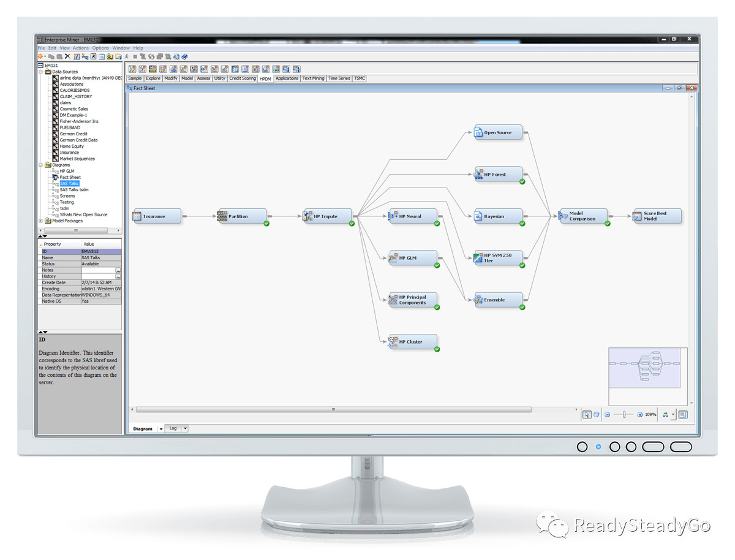Screen dimensions: 735x560
Task: Switch to the Log tab
Action: (173, 429)
